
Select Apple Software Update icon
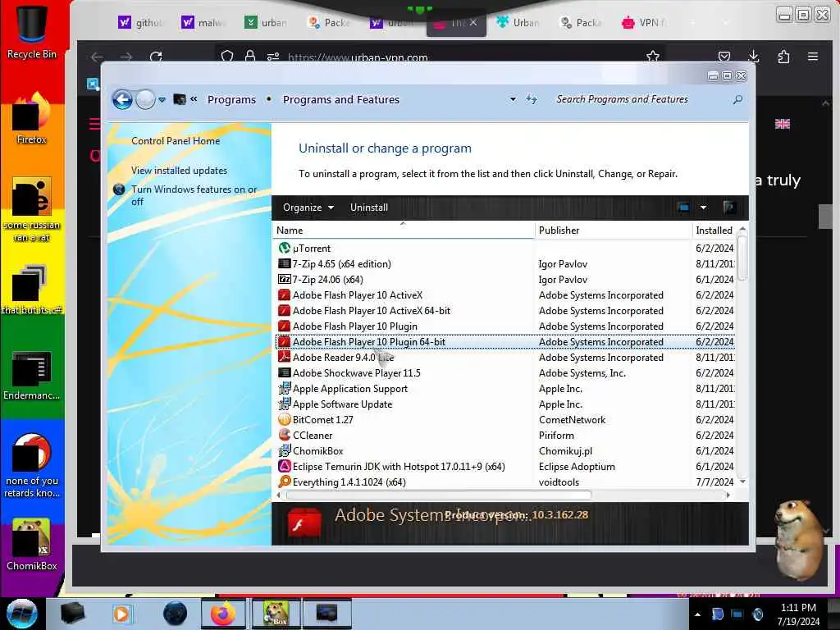tap(285, 404)
